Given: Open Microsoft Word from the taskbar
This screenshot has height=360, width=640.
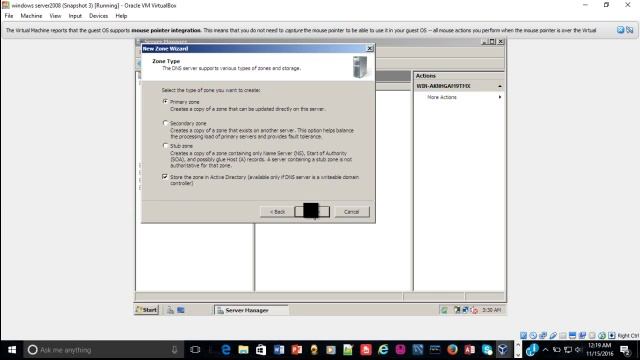Looking at the screenshot, I should (279, 350).
